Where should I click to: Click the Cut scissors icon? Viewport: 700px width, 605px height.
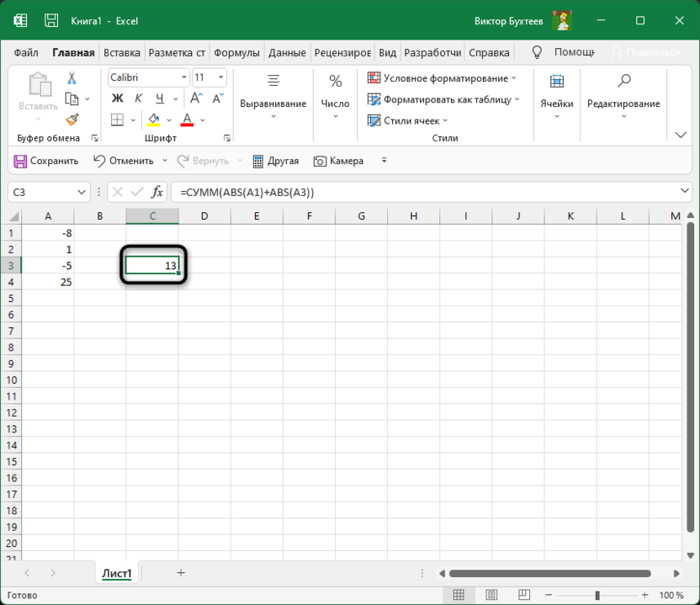coord(72,77)
